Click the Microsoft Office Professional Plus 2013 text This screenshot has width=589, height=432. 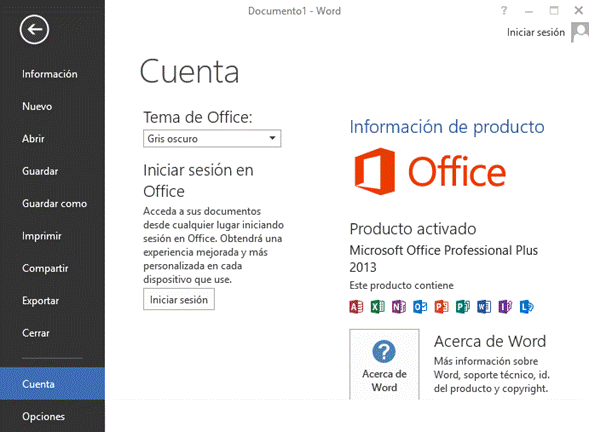pos(444,258)
